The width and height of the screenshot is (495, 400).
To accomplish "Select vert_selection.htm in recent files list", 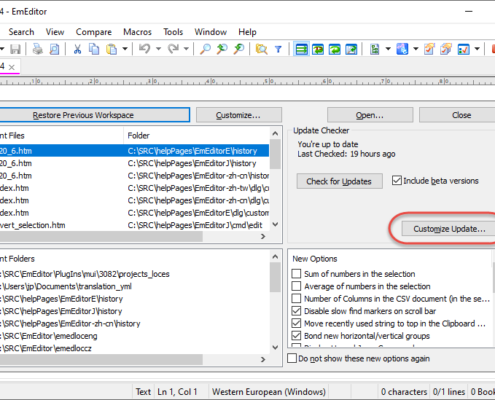I will tap(134, 225).
